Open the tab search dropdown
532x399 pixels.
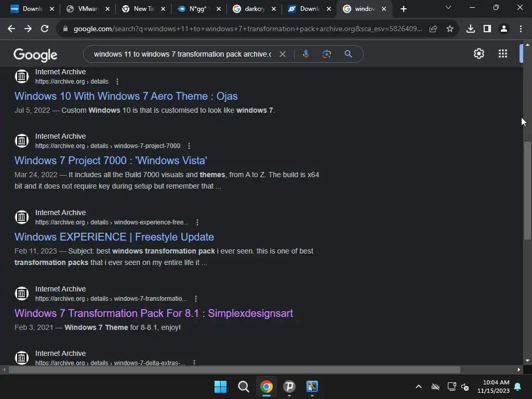pos(448,7)
